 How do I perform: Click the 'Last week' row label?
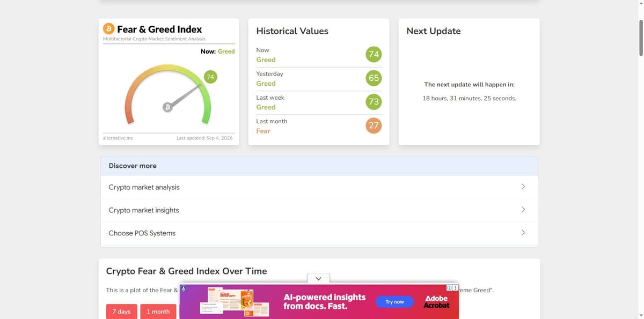pos(270,98)
